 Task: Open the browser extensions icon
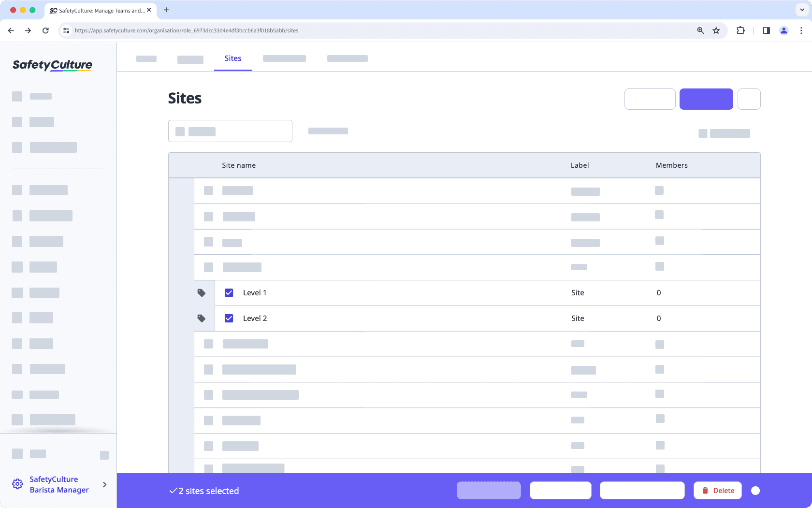tap(740, 30)
